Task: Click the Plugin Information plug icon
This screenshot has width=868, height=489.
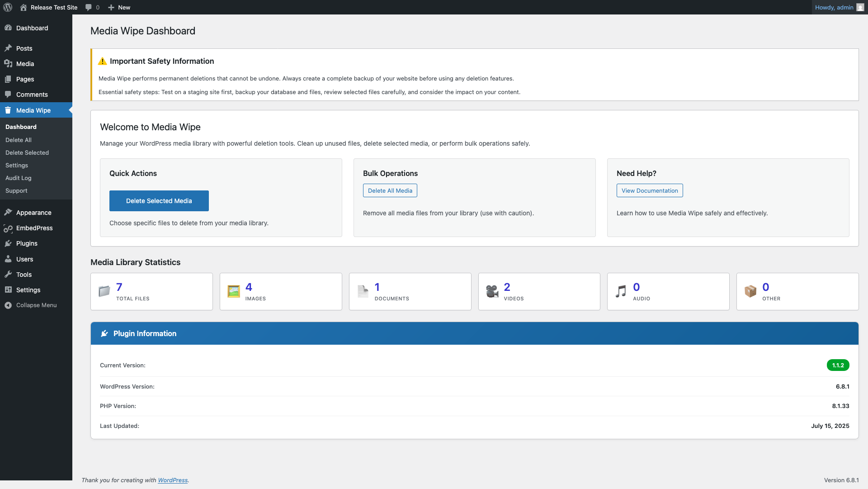Action: [104, 333]
